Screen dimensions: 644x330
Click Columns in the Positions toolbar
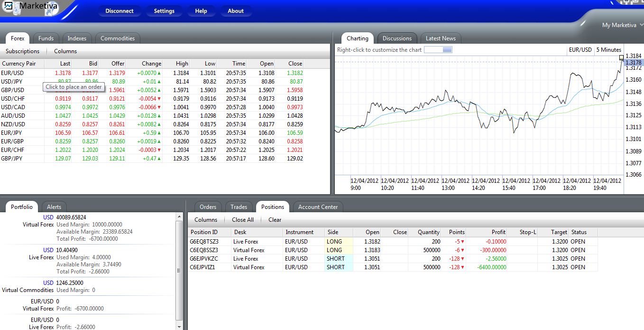(206, 220)
